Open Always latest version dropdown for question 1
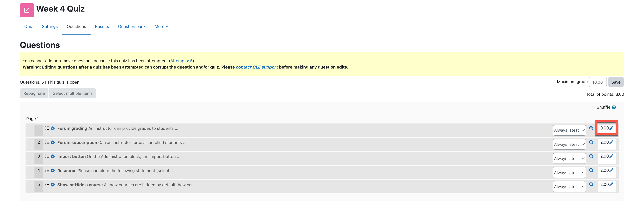 (x=569, y=130)
